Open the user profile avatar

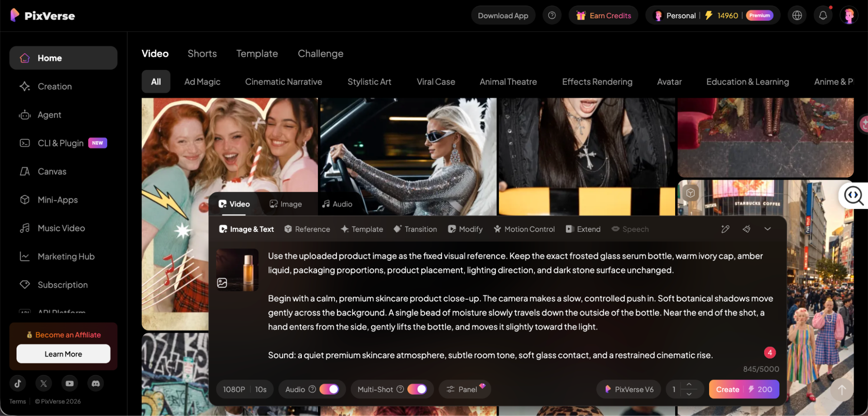[849, 15]
